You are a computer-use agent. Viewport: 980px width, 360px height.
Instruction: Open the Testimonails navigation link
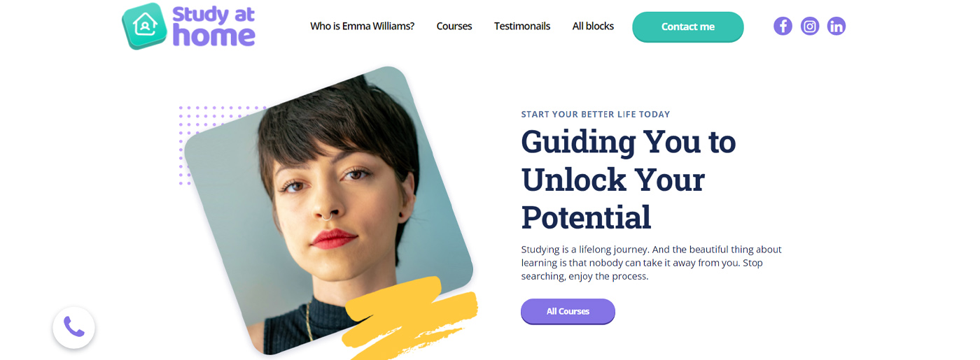click(522, 27)
